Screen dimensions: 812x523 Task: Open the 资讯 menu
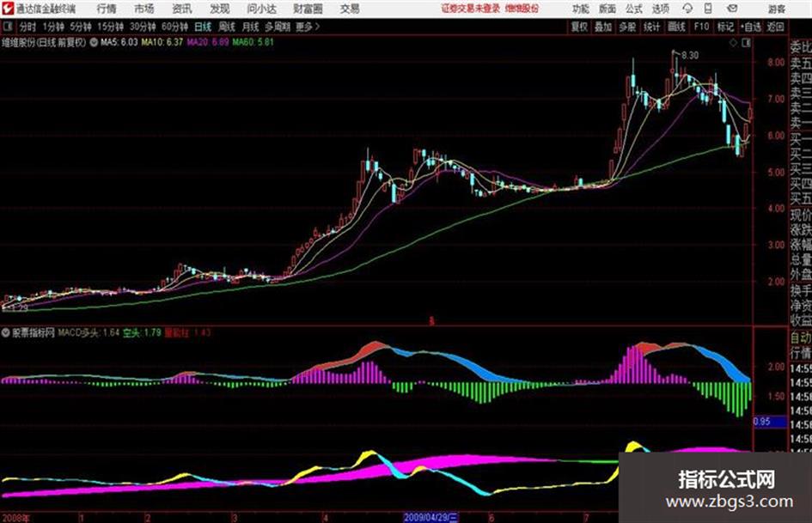[x=182, y=9]
